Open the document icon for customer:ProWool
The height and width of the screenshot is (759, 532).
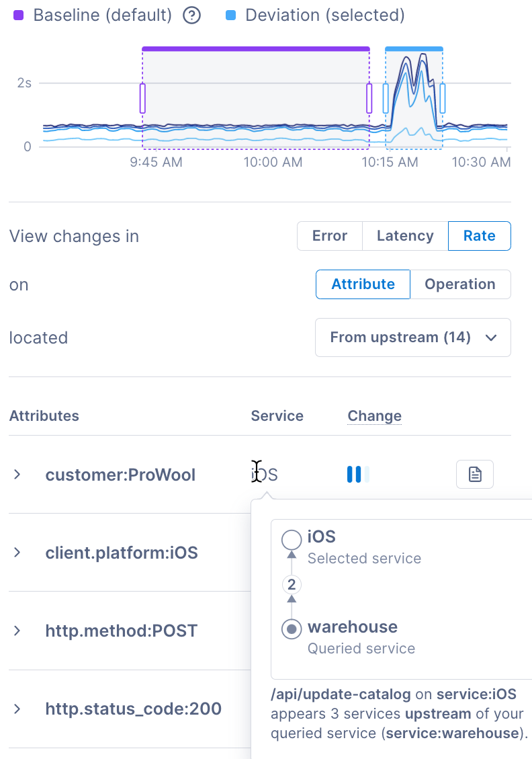click(x=475, y=475)
